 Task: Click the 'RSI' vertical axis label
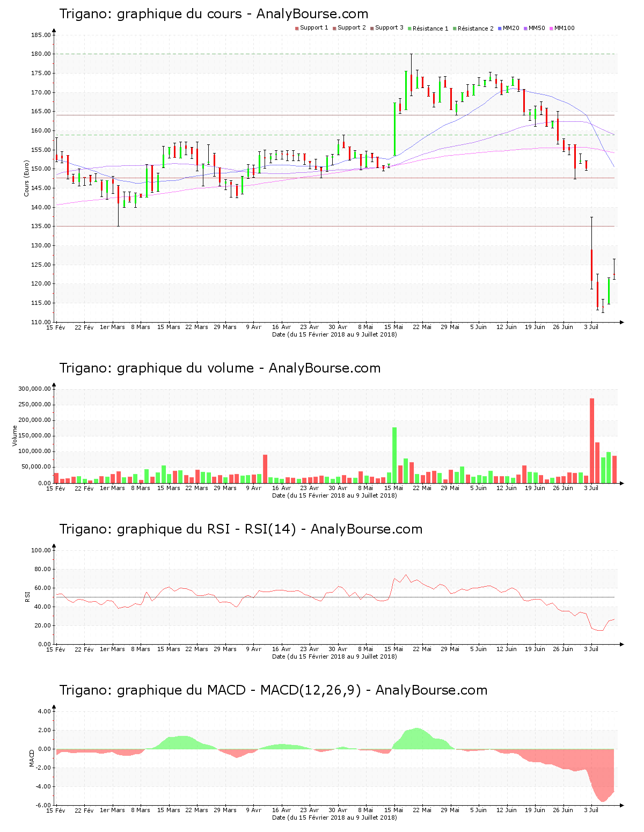click(x=27, y=597)
